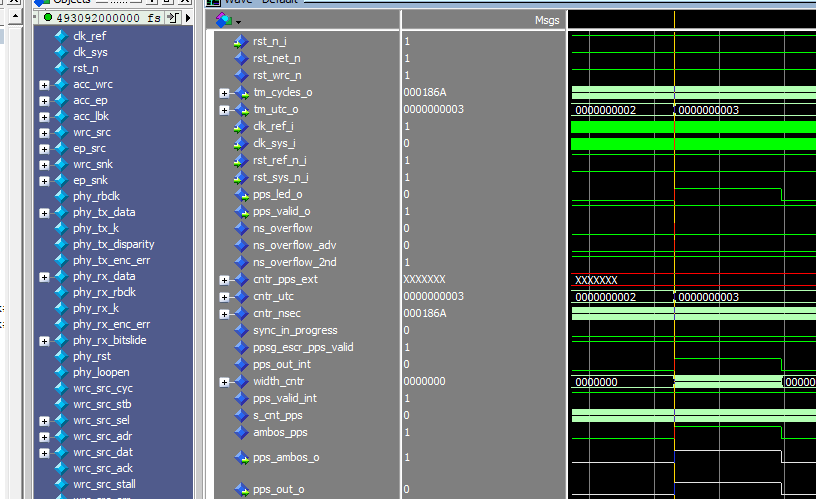Expand the wrc_src object node
816x499 pixels.
pyautogui.click(x=44, y=133)
